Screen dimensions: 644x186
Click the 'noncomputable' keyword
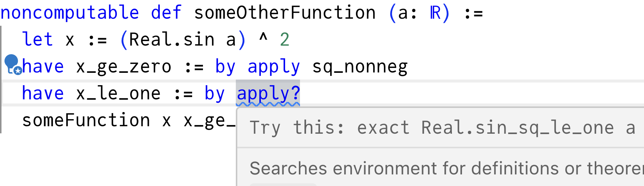(70, 13)
